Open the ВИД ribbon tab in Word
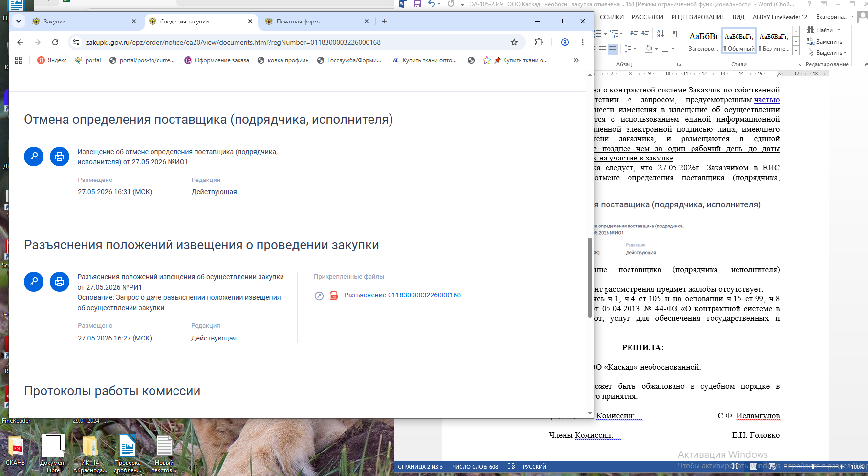The image size is (868, 476). (x=738, y=17)
